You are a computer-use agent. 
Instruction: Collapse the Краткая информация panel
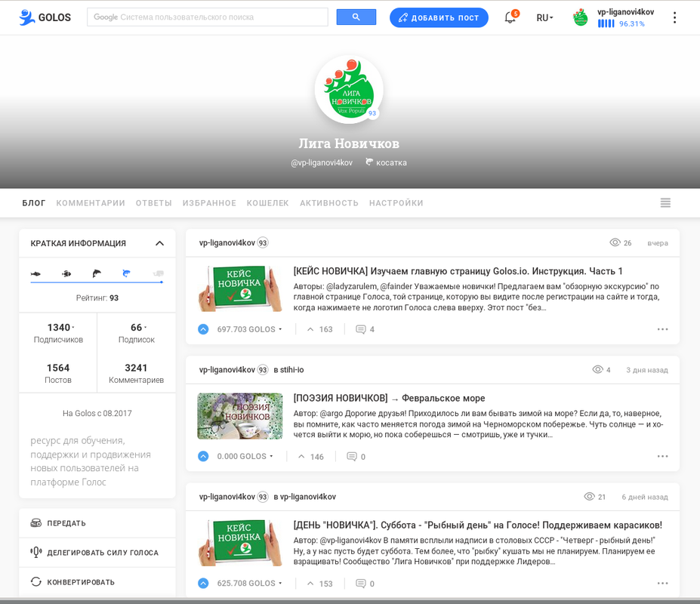coord(159,243)
